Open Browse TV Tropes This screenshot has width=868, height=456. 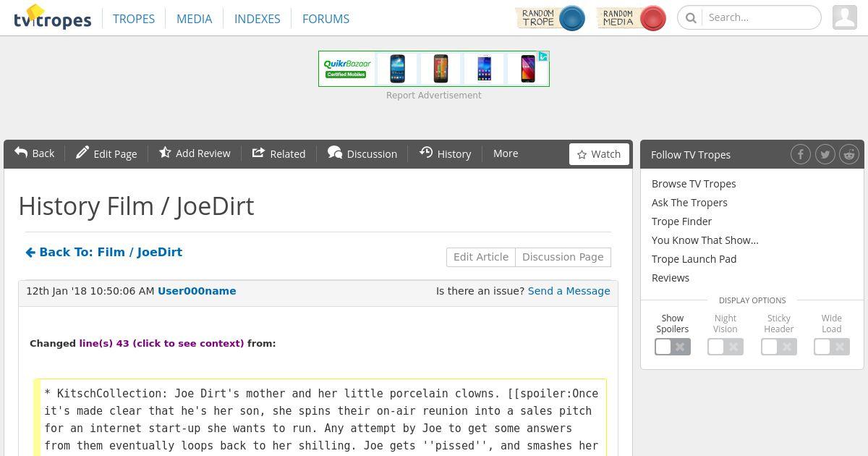(x=694, y=184)
